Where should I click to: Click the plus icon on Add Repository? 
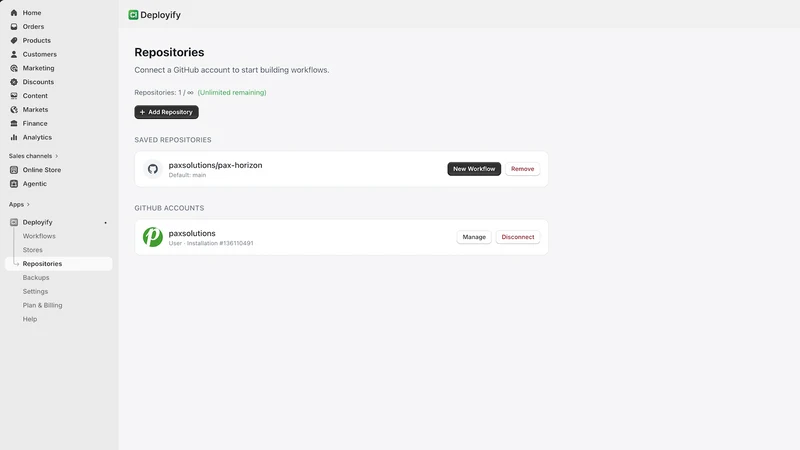point(142,112)
